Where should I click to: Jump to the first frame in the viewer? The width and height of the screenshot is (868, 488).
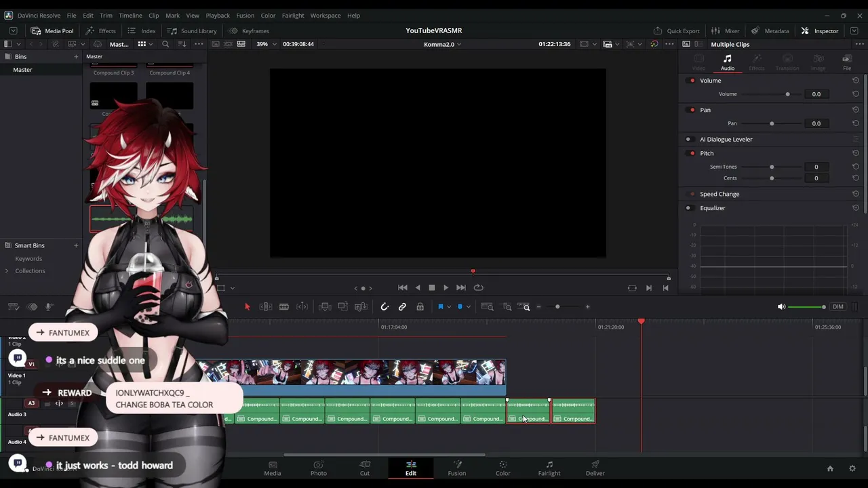coord(403,288)
